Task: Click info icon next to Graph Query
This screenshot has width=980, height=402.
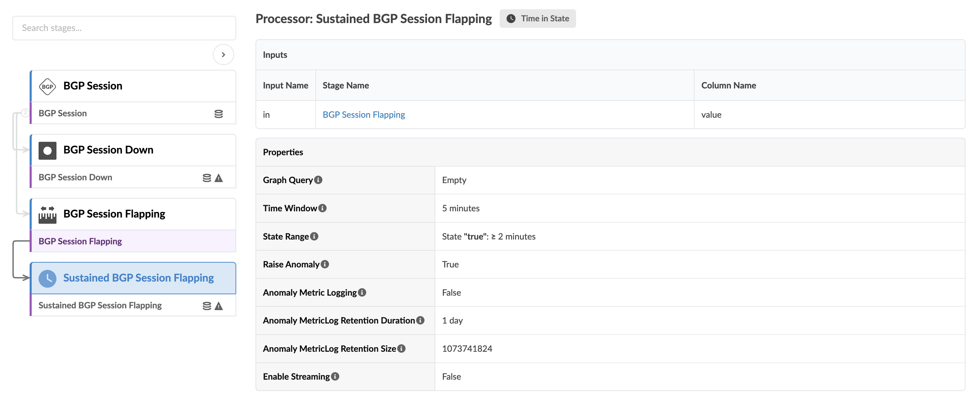Action: pos(319,180)
